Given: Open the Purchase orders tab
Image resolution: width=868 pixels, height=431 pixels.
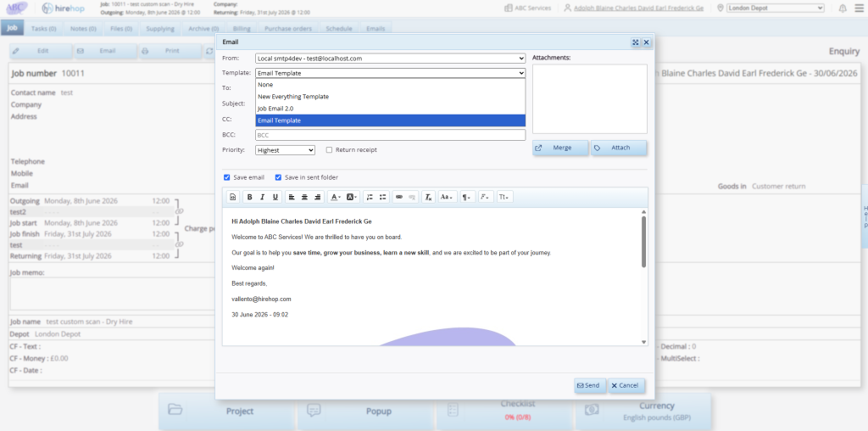Looking at the screenshot, I should tap(288, 28).
